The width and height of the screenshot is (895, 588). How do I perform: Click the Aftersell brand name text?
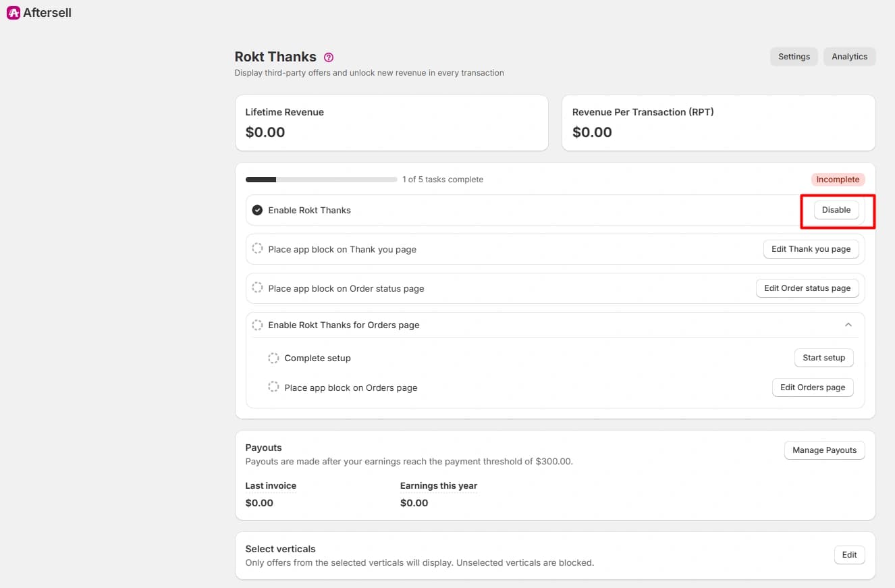click(47, 13)
